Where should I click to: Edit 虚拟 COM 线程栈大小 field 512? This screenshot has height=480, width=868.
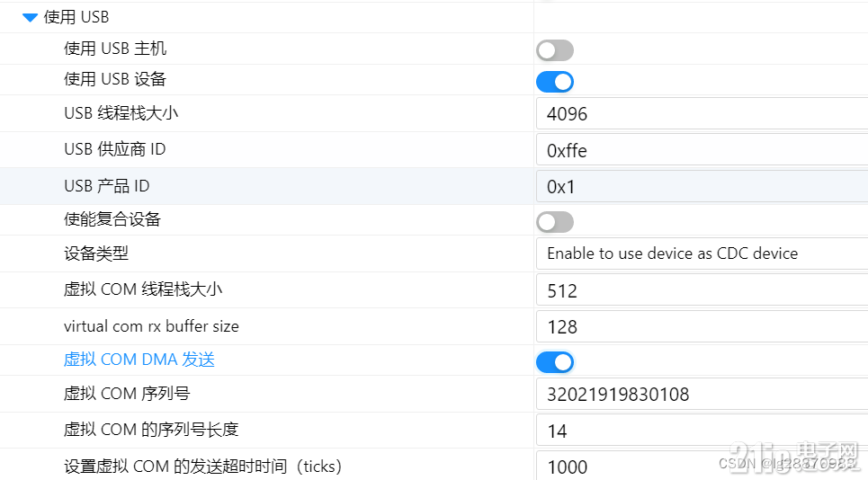click(702, 291)
